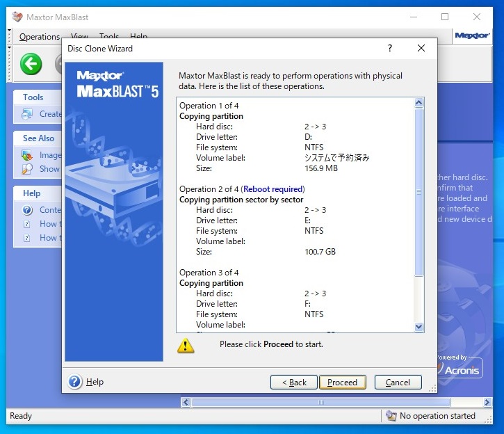
Task: Click the main window horizontal scroll-left arrow
Action: pos(186,402)
